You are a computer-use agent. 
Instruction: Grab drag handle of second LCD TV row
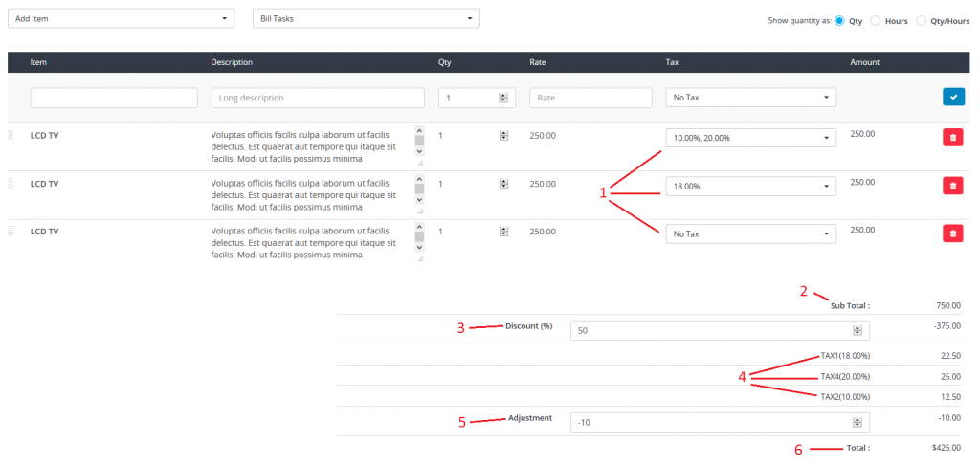[11, 184]
